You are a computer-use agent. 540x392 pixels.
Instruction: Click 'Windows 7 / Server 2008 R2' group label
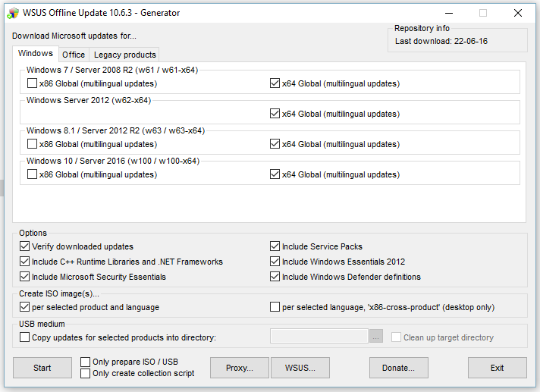click(x=112, y=70)
